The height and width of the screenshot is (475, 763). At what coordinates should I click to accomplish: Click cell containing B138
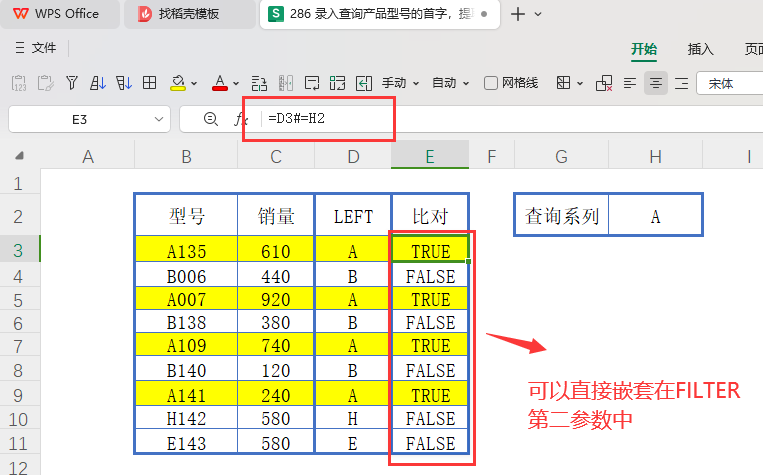[x=186, y=322]
